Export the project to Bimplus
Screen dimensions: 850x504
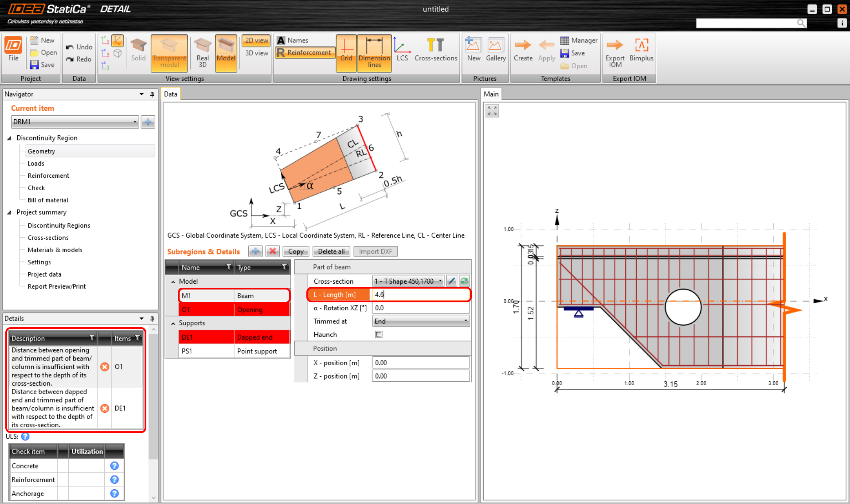click(x=641, y=49)
